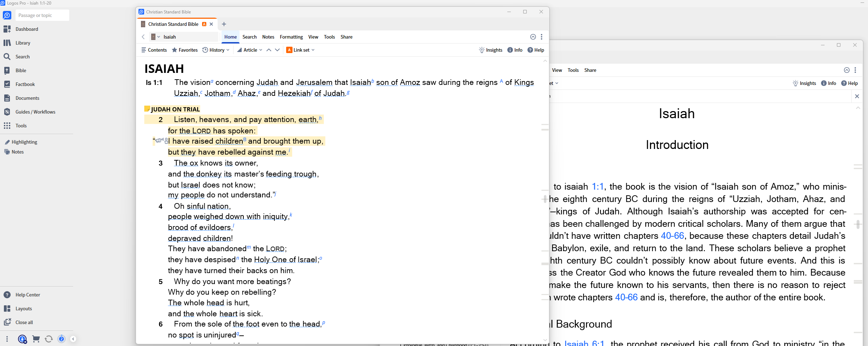Image resolution: width=868 pixels, height=346 pixels.
Task: Select the Notes ribbon tab
Action: click(268, 37)
